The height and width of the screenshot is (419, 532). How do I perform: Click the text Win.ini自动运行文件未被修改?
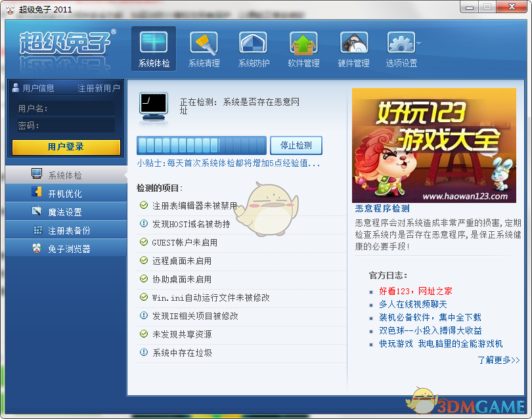211,298
